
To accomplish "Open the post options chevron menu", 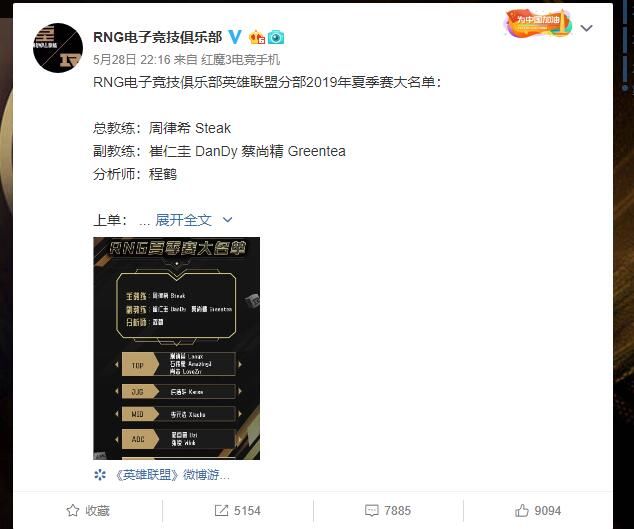I will pyautogui.click(x=586, y=28).
